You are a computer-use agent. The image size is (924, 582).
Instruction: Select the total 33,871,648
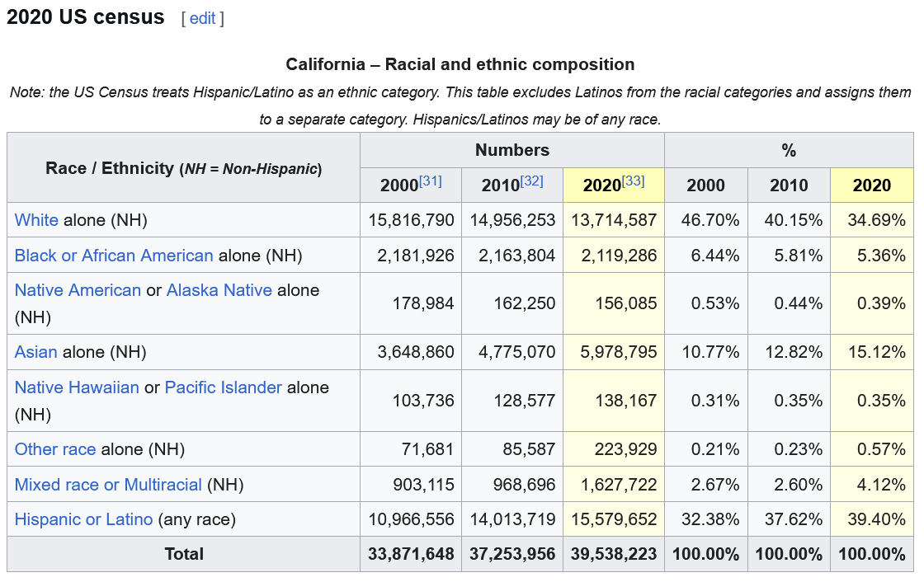pos(412,554)
